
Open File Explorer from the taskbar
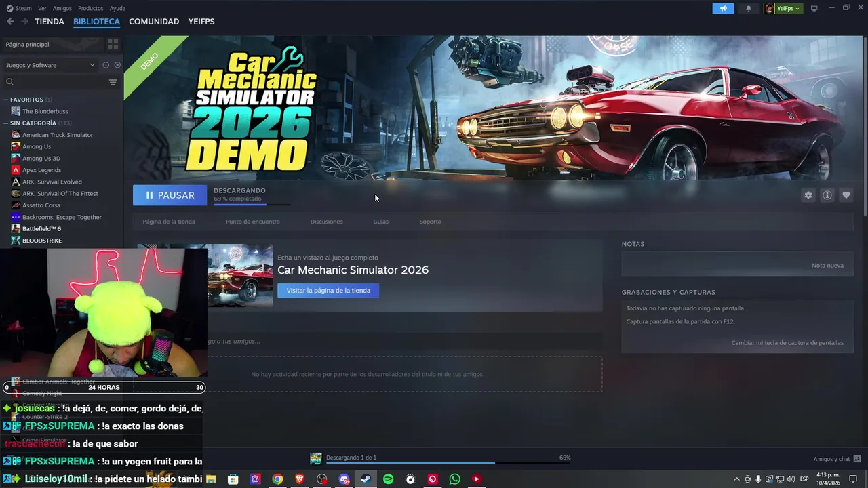(x=211, y=479)
